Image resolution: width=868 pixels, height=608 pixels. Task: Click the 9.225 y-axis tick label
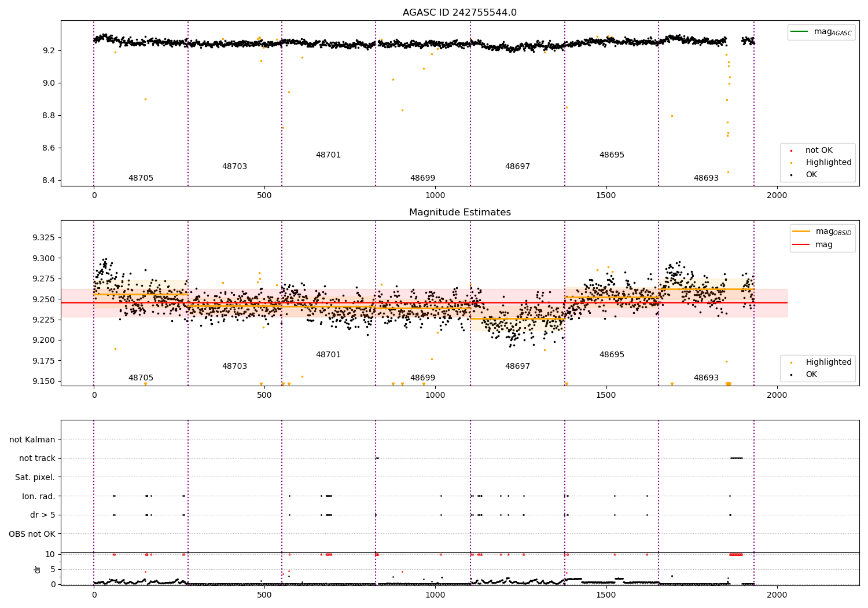(x=44, y=320)
